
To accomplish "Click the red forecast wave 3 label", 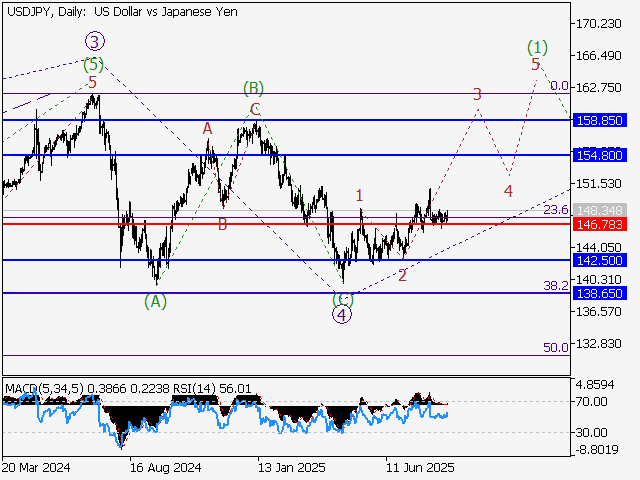I will pos(478,94).
